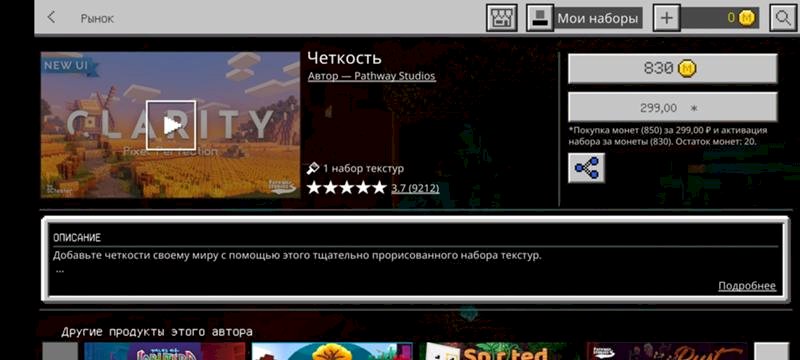Viewport: 800px width, 360px height.
Task: Select the Рынок title text
Action: [97, 18]
